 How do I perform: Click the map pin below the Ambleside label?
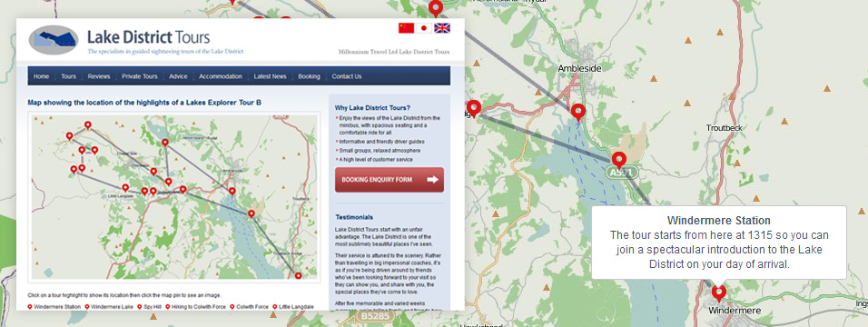[x=578, y=112]
